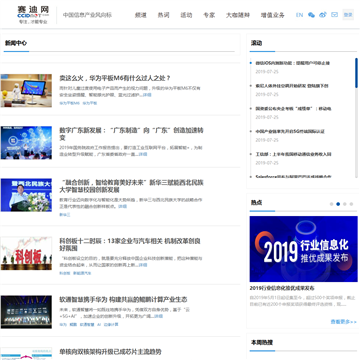
Task: Open the 软通智慧携手华为 article thumbnail
Action: click(x=26, y=312)
